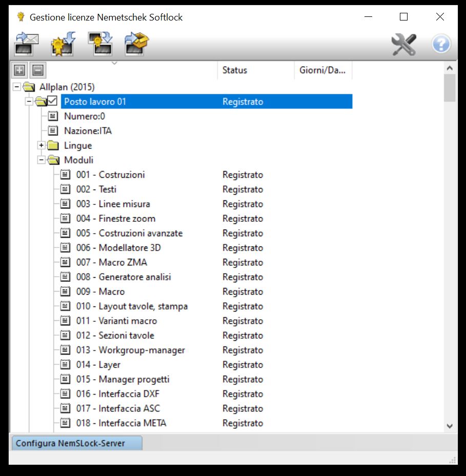Select 005 - Costruzioni avanzate module
The width and height of the screenshot is (466, 476).
[x=129, y=233]
